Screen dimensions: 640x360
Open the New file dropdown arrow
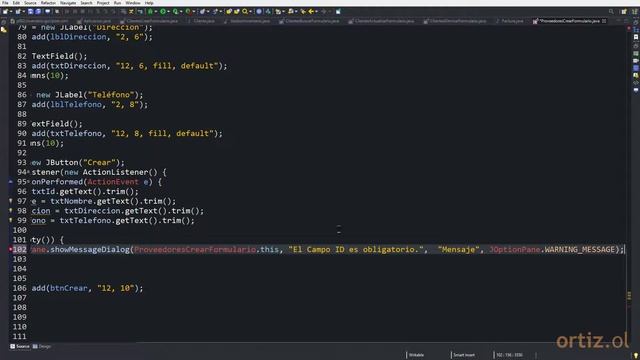(x=10, y=11)
